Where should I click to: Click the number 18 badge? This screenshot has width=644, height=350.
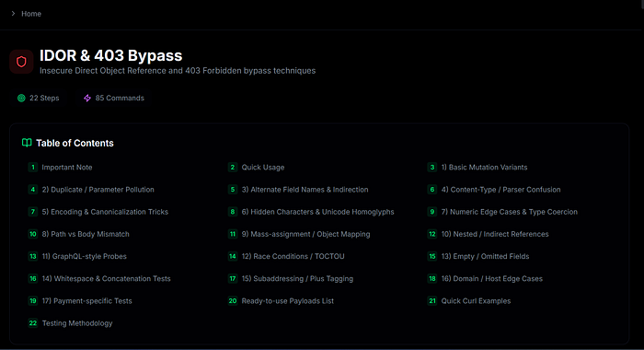coord(432,278)
